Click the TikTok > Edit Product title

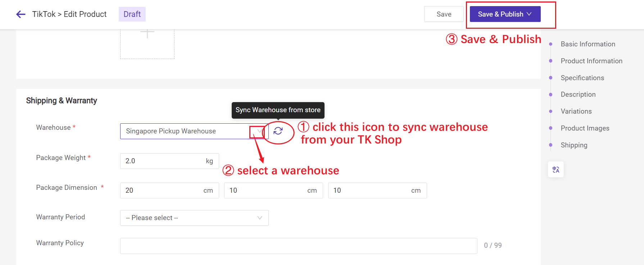pos(69,14)
